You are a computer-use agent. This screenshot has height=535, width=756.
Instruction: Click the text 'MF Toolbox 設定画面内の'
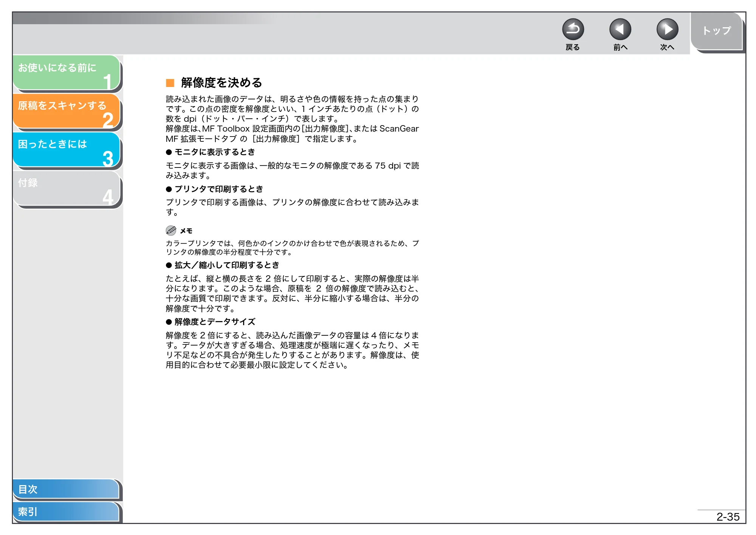tap(251, 129)
